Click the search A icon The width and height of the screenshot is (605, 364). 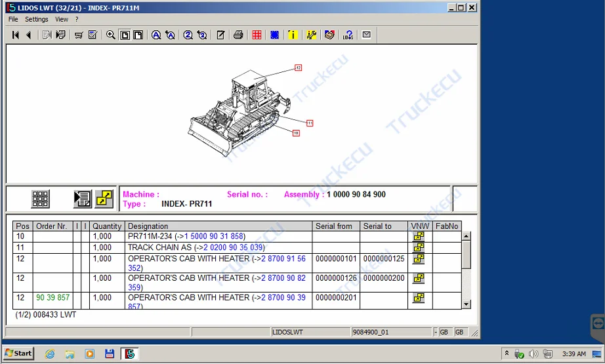[x=156, y=35]
